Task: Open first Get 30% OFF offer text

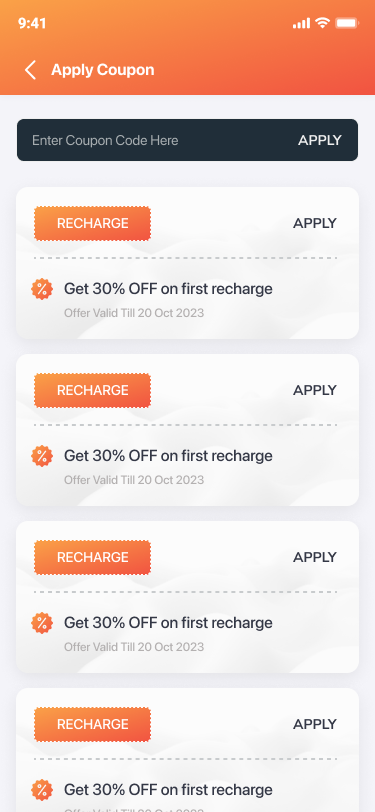Action: (168, 289)
